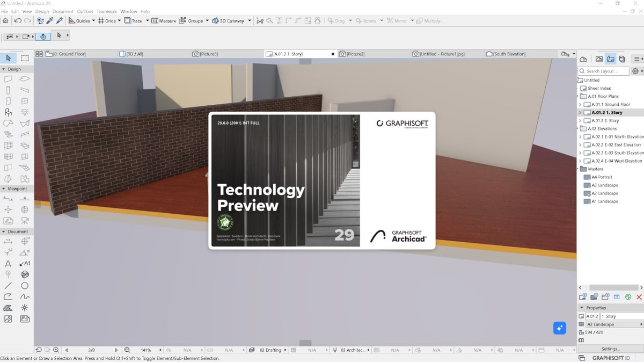Screen dimensions: 644x362
Task: Open the 3D Cutaway dropdown arrow
Action: [248, 20]
